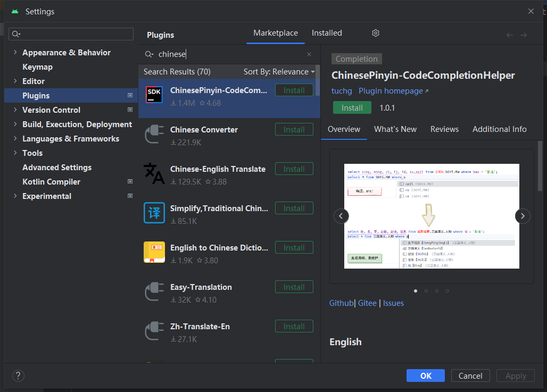
Task: Click the ChinesePinyin SDK plugin icon
Action: (x=154, y=95)
